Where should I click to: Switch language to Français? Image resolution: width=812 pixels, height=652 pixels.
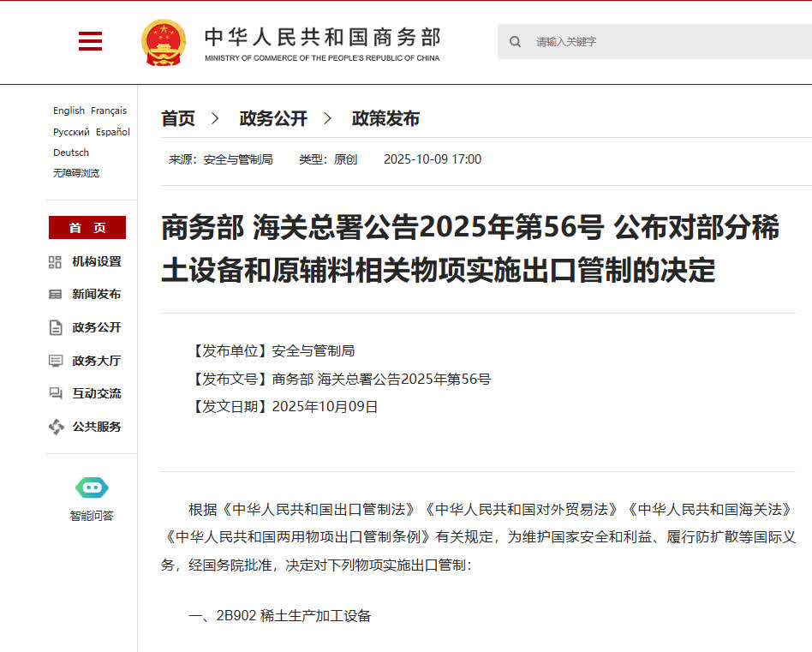point(109,111)
